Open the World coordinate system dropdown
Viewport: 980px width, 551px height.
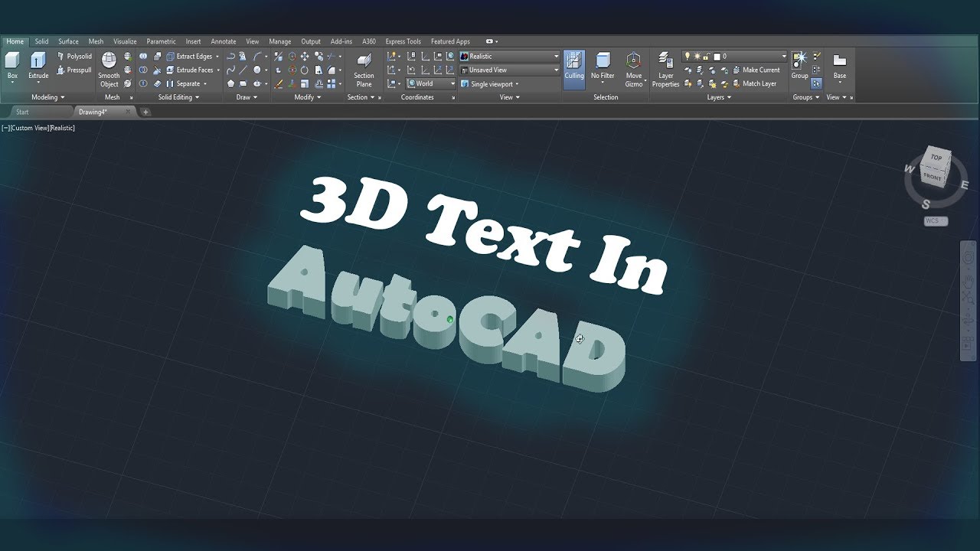coord(431,83)
